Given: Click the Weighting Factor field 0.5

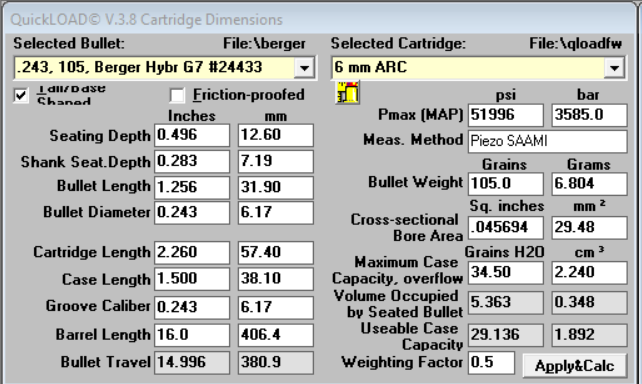Looking at the screenshot, I should (491, 363).
